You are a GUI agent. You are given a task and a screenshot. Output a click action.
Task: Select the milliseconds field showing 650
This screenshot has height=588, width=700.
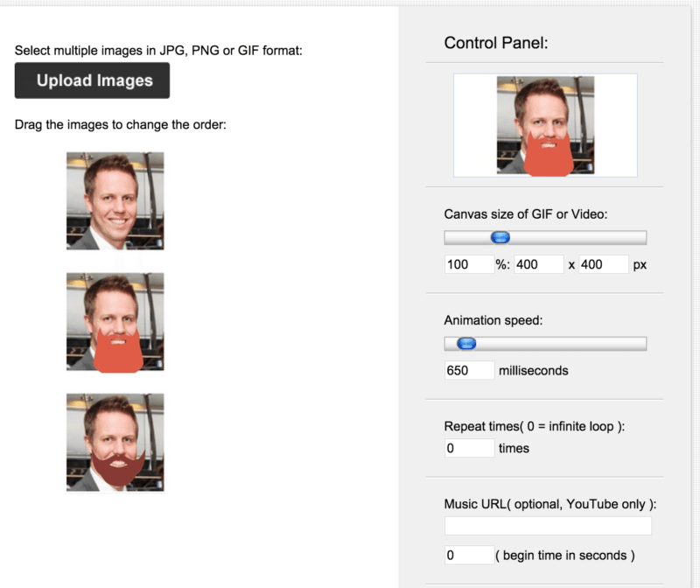click(469, 370)
